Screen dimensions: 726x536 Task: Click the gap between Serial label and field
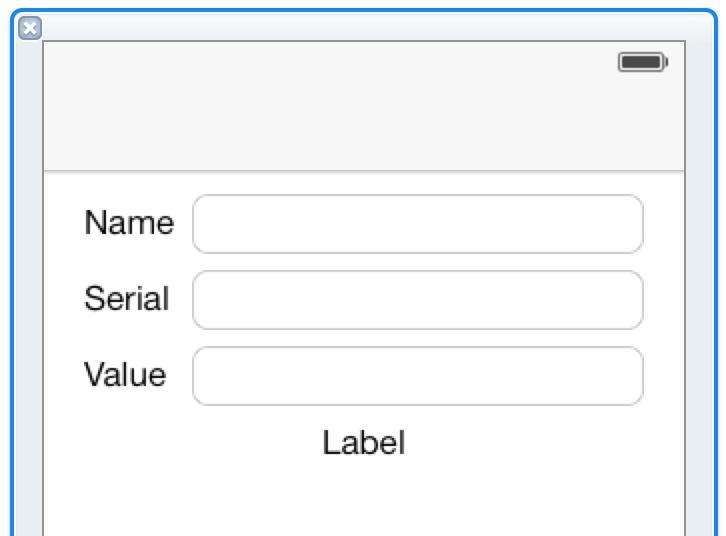click(x=181, y=300)
